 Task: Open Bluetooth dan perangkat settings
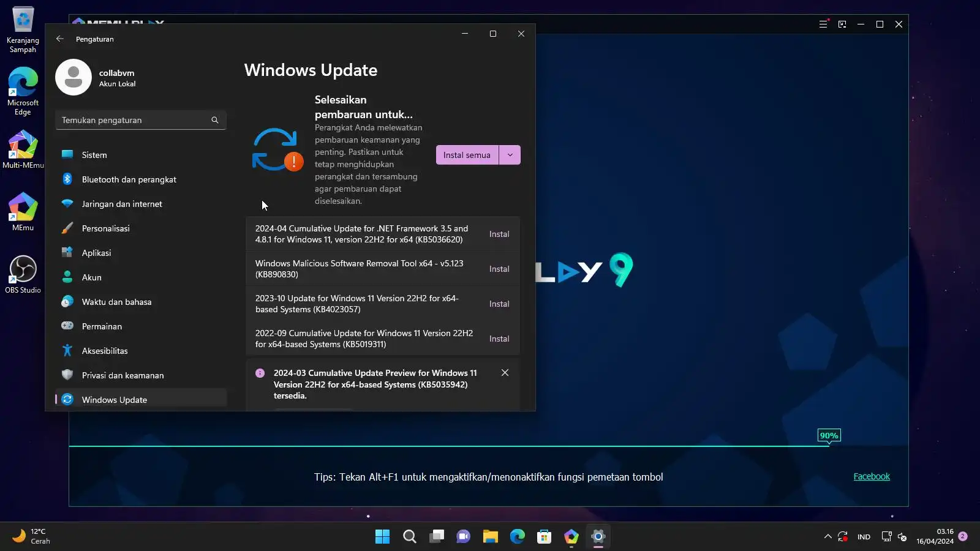(x=141, y=179)
